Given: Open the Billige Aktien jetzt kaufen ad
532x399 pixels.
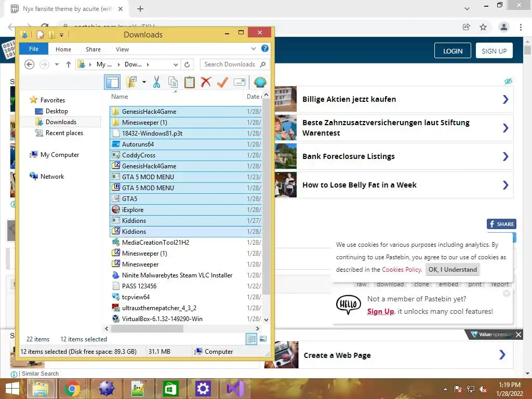Looking at the screenshot, I should tap(394, 99).
